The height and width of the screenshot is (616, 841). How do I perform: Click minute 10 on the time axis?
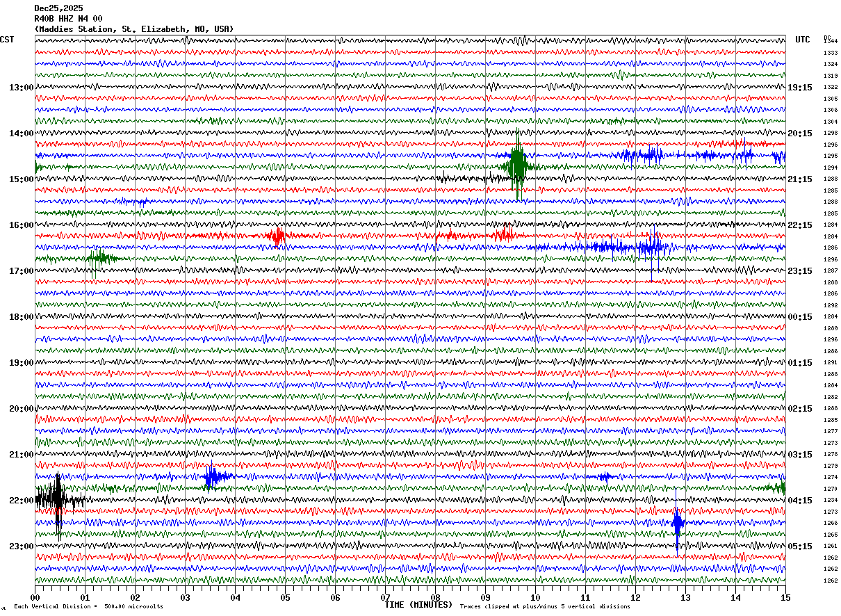coord(535,598)
